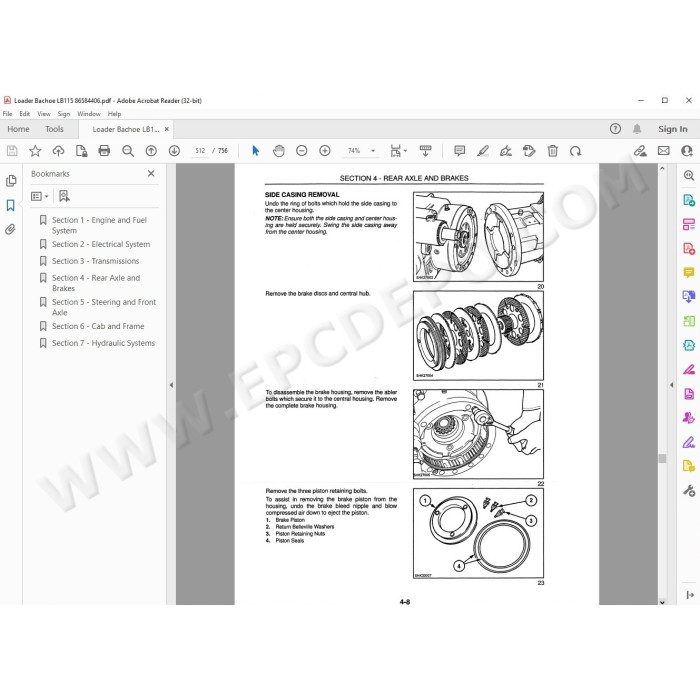
Task: Open fit page options tool
Action: tap(398, 151)
